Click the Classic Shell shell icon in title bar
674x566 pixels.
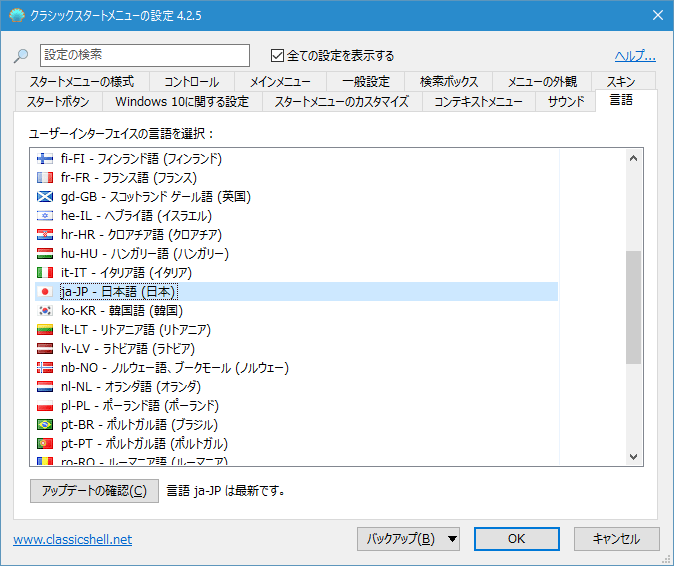tap(17, 15)
